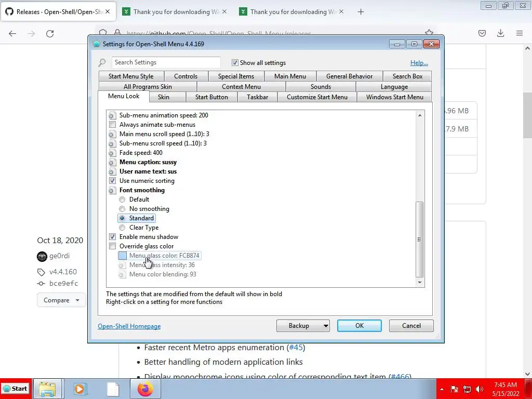532x399 pixels.
Task: Click the Menu glass color swatch
Action: click(x=123, y=256)
